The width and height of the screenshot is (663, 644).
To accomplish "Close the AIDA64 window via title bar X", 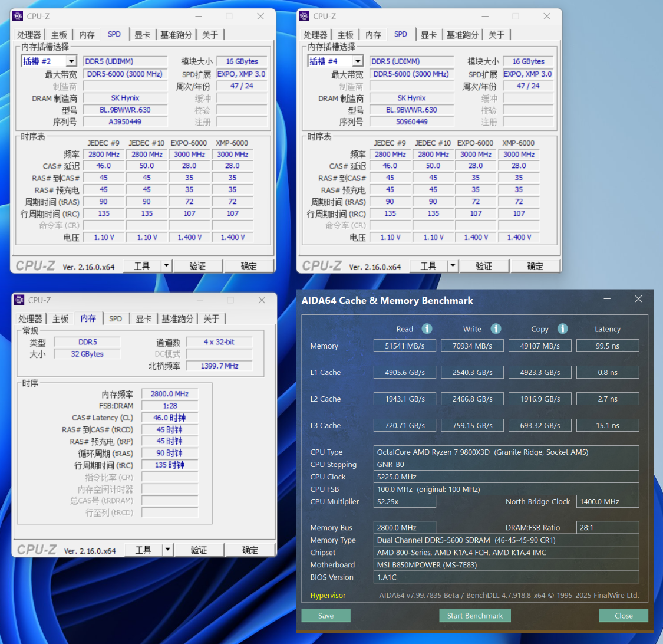I will point(638,299).
